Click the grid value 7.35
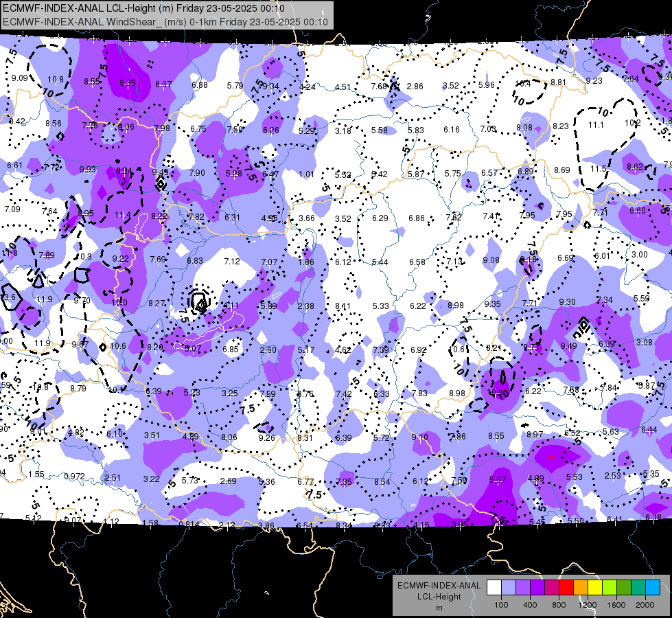Image resolution: width=672 pixels, height=618 pixels. click(x=344, y=481)
